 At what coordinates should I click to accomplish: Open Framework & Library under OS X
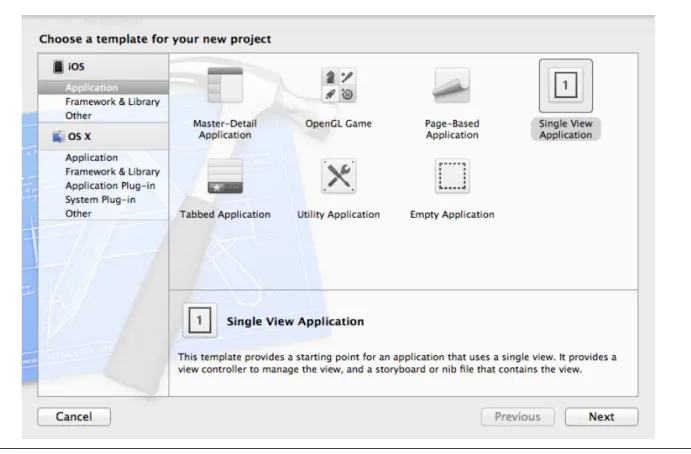pos(112,171)
